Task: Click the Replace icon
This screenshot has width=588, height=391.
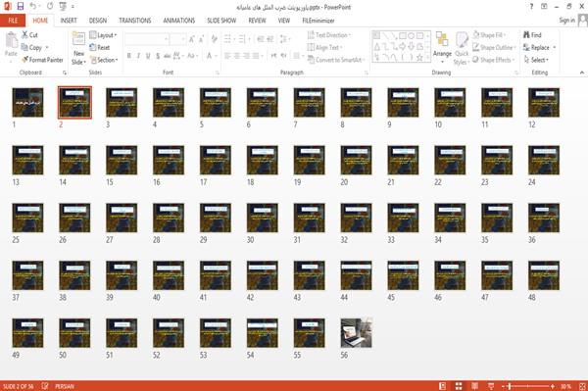Action: (x=526, y=47)
